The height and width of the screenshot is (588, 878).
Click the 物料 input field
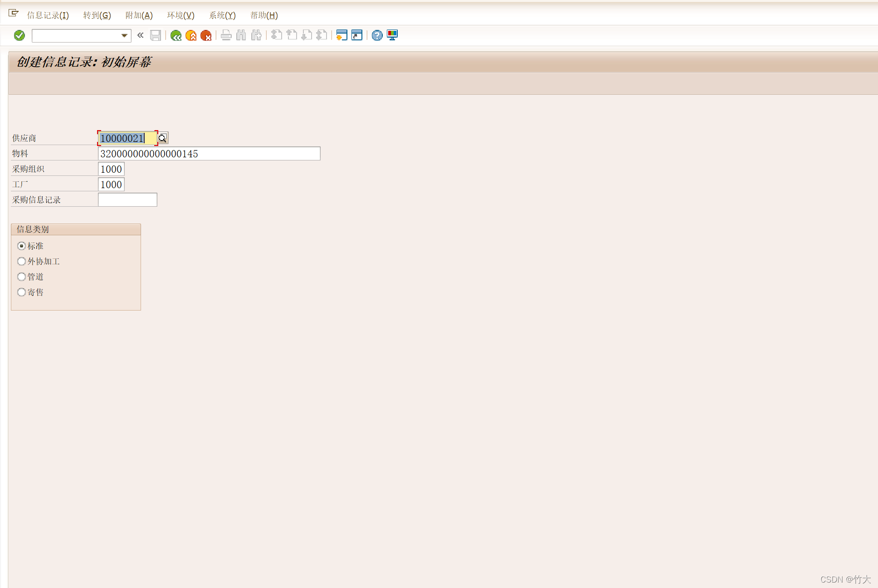click(209, 154)
